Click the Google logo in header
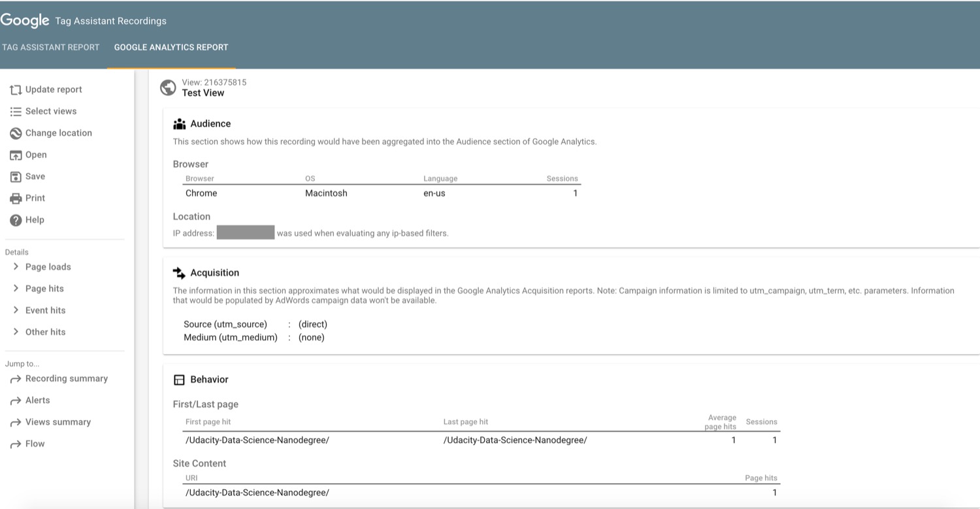Screen dimensions: 980x509 [25, 20]
